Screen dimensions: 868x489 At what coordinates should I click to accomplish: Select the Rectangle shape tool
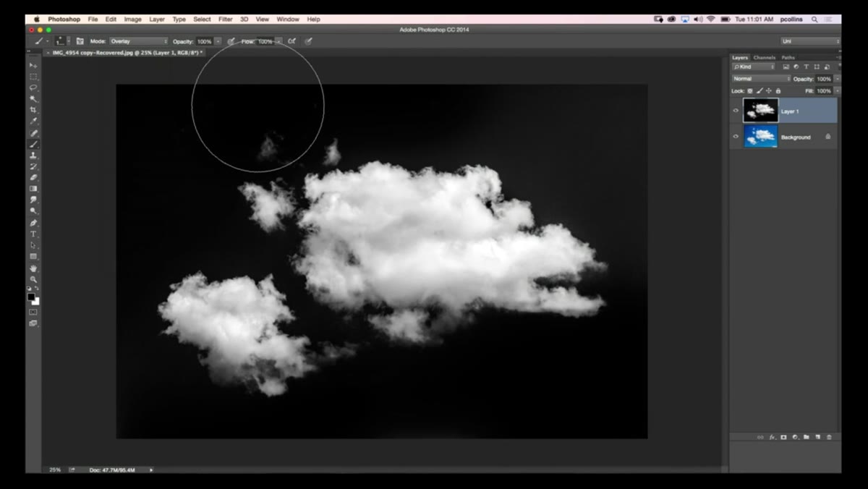(33, 256)
